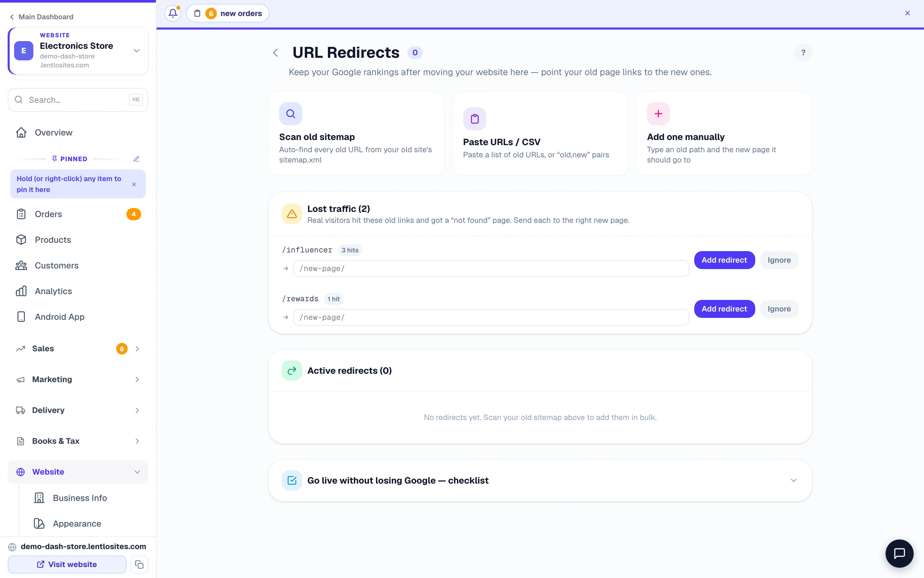Dismiss the pin hint message

pyautogui.click(x=134, y=184)
